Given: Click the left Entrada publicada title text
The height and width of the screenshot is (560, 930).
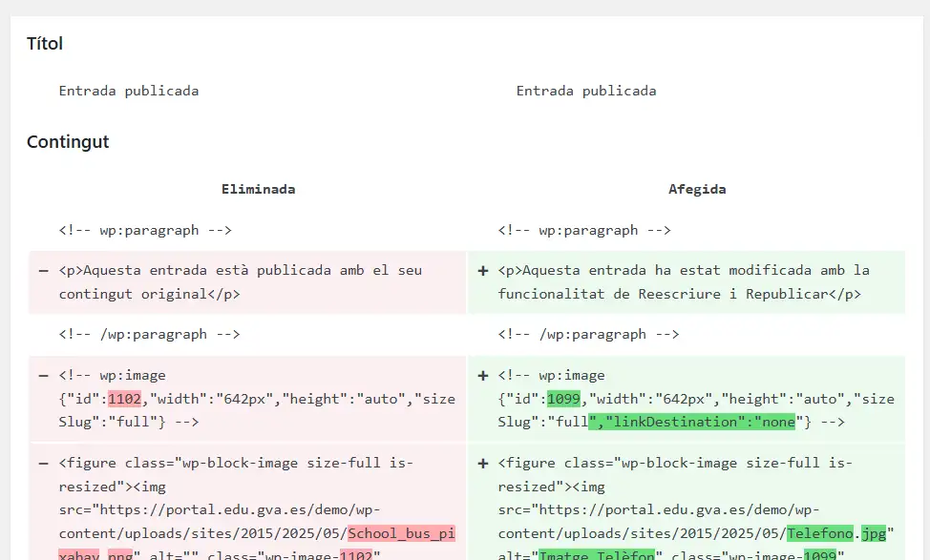Looking at the screenshot, I should pos(129,91).
